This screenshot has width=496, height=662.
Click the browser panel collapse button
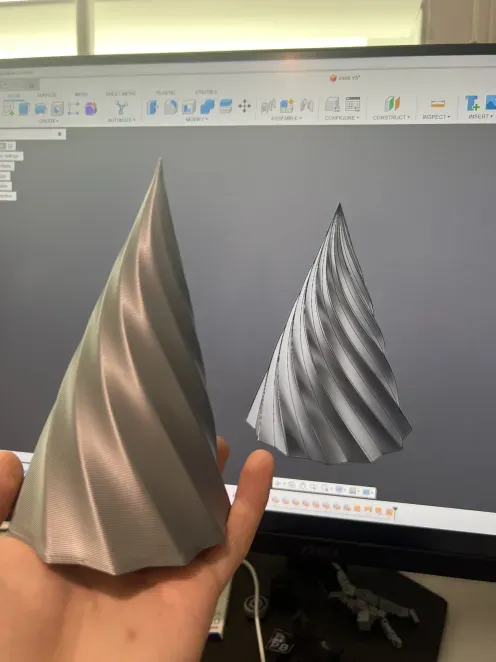coord(60,134)
